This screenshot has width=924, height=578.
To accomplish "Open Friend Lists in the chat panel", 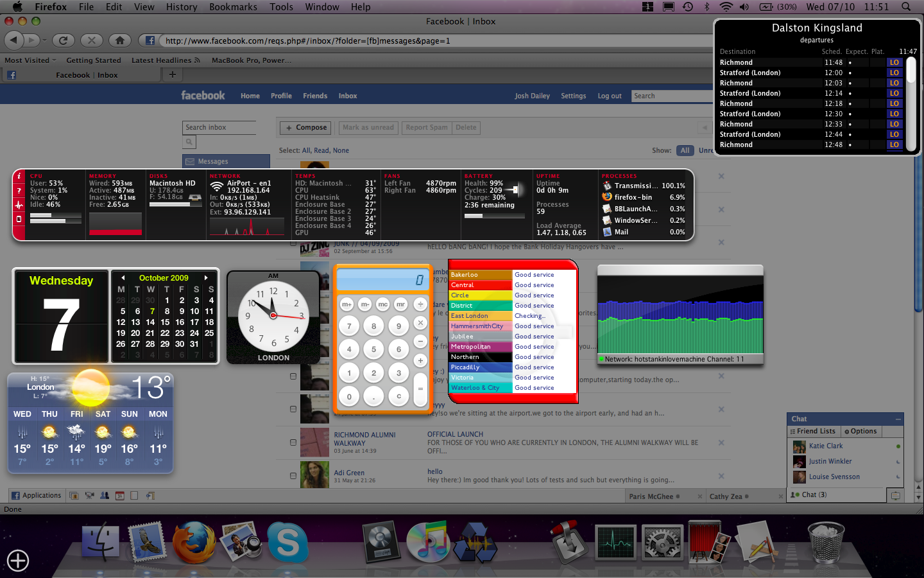I will (x=813, y=432).
